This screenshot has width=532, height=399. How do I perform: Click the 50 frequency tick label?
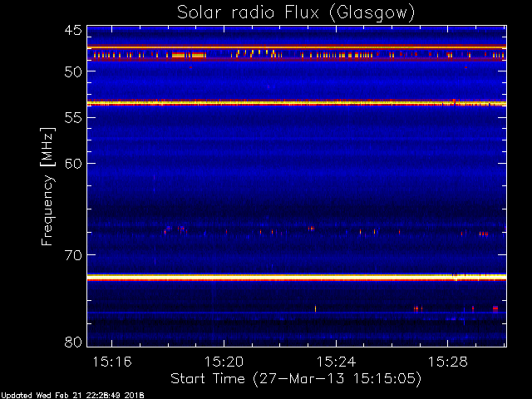pos(73,71)
